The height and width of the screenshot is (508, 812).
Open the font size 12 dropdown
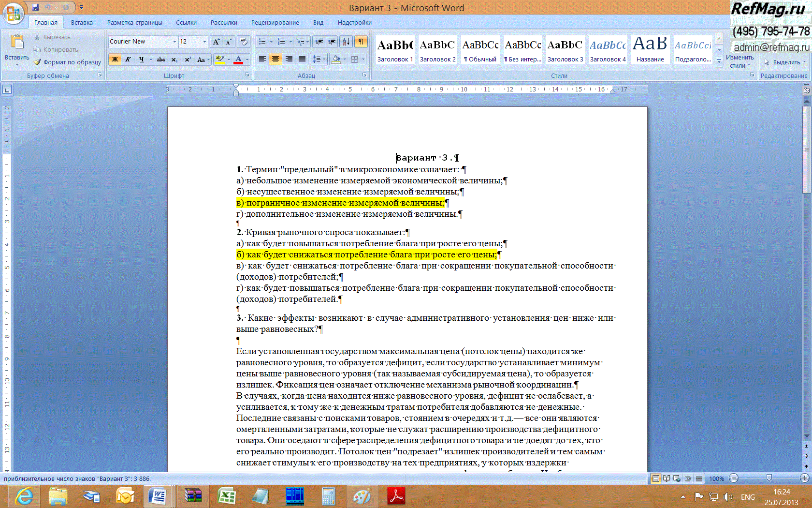coord(204,42)
